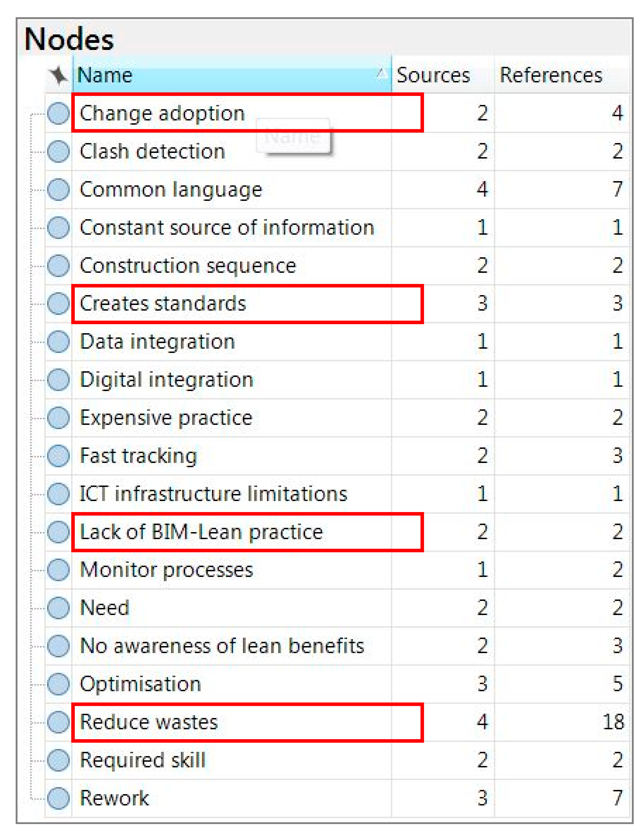
Task: Open the Constant source of information node
Action: [227, 228]
